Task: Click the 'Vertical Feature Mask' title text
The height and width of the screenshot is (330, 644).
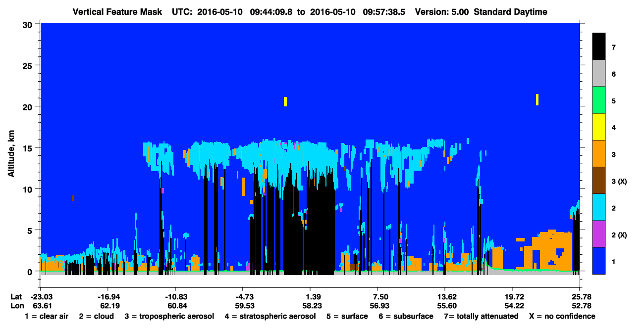Action: coord(118,12)
